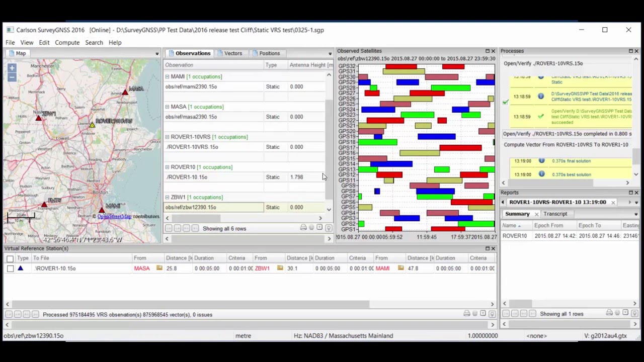Click the FMTS station triangle on the map
This screenshot has width=644, height=362.
click(44, 204)
